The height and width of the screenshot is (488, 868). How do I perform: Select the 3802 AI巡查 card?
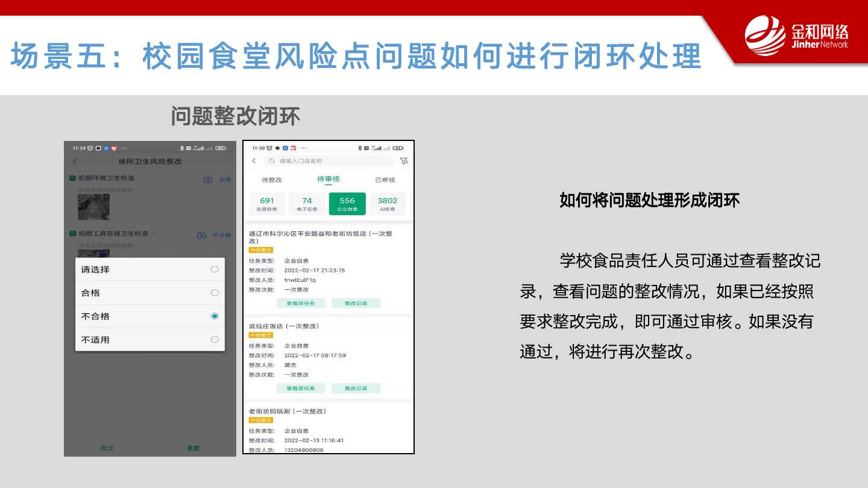click(x=388, y=204)
